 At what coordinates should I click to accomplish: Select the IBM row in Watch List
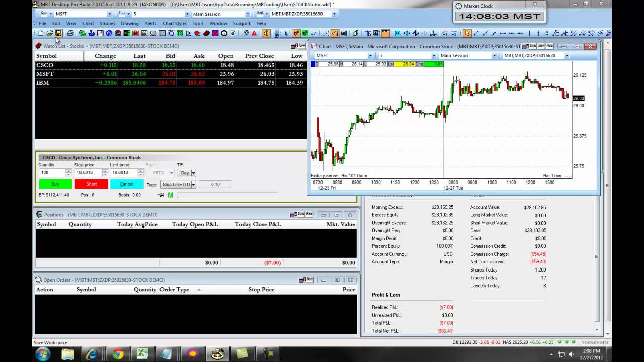coord(171,83)
